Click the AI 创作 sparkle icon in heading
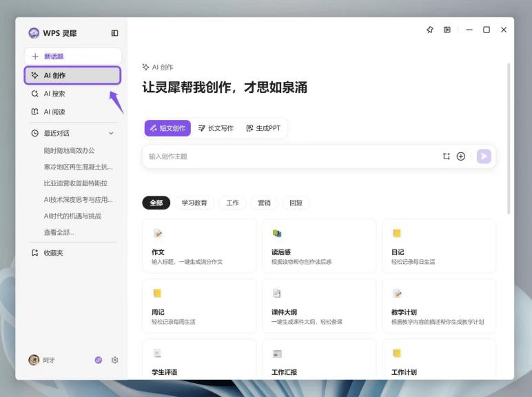The height and width of the screenshot is (397, 532). pos(145,67)
